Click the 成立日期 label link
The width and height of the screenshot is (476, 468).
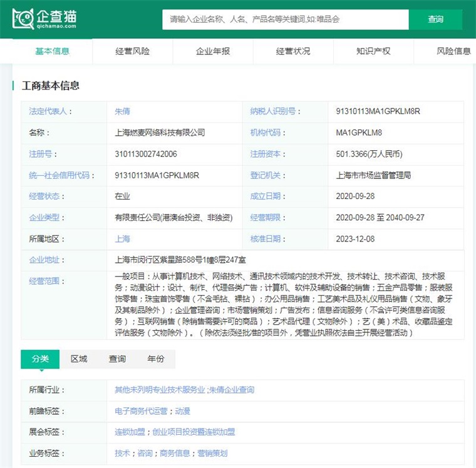(266, 196)
